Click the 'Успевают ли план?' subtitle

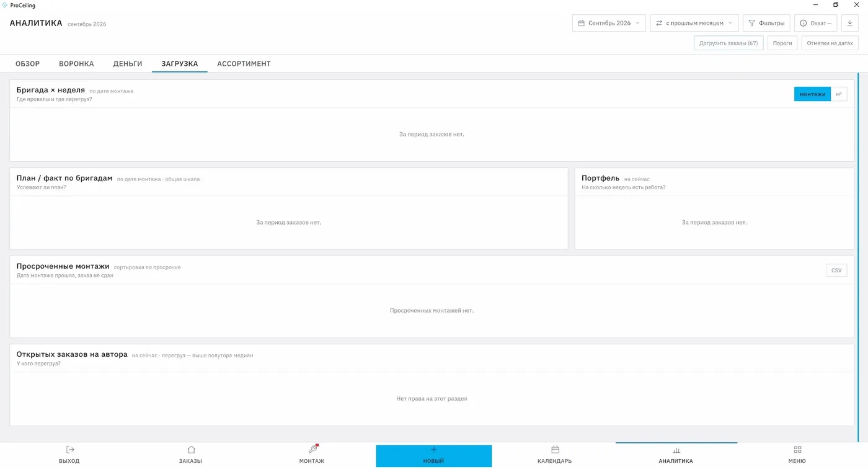pos(41,187)
